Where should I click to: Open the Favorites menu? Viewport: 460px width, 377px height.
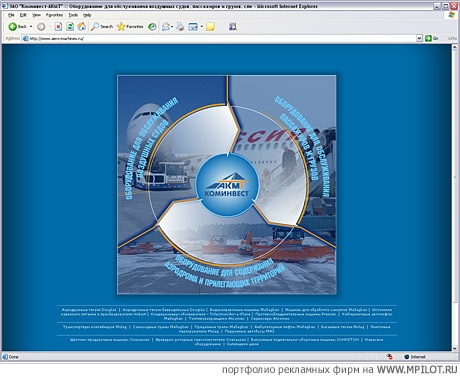[x=54, y=15]
